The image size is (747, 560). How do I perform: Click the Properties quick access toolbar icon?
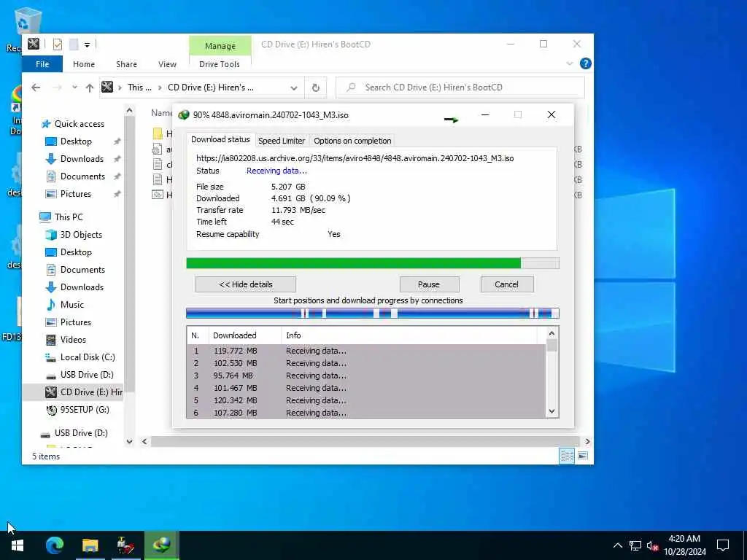[57, 44]
